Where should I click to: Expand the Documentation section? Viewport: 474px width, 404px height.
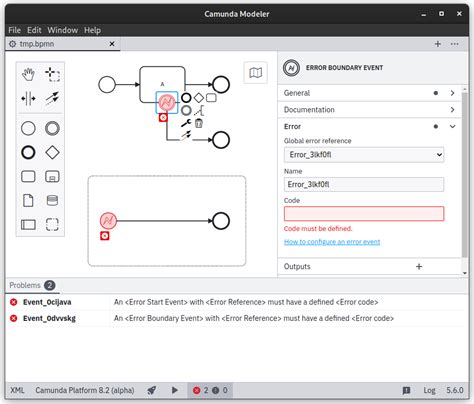[369, 110]
